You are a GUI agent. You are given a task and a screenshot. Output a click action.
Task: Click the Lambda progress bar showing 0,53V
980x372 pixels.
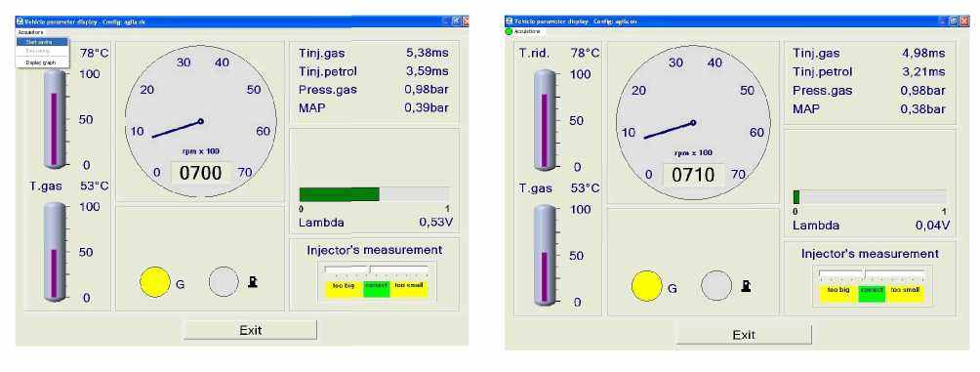(x=374, y=194)
